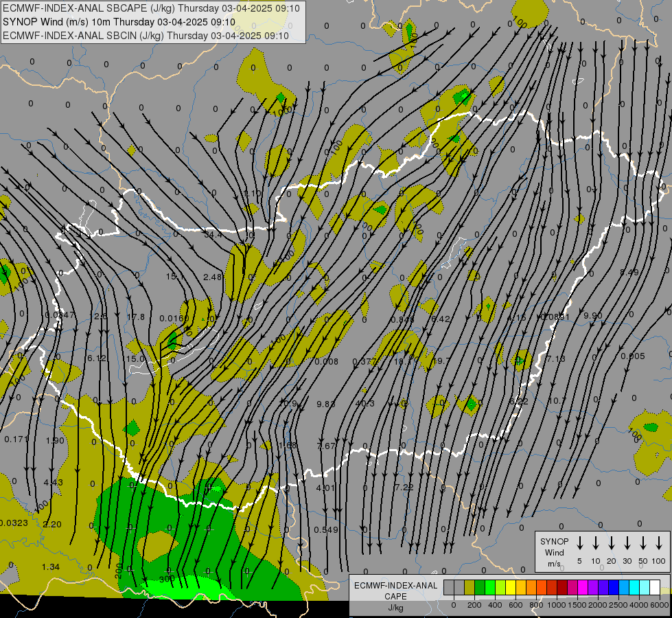Pick the pure blue CAPE legend swatch
This screenshot has width=672, height=618.
coord(613,587)
